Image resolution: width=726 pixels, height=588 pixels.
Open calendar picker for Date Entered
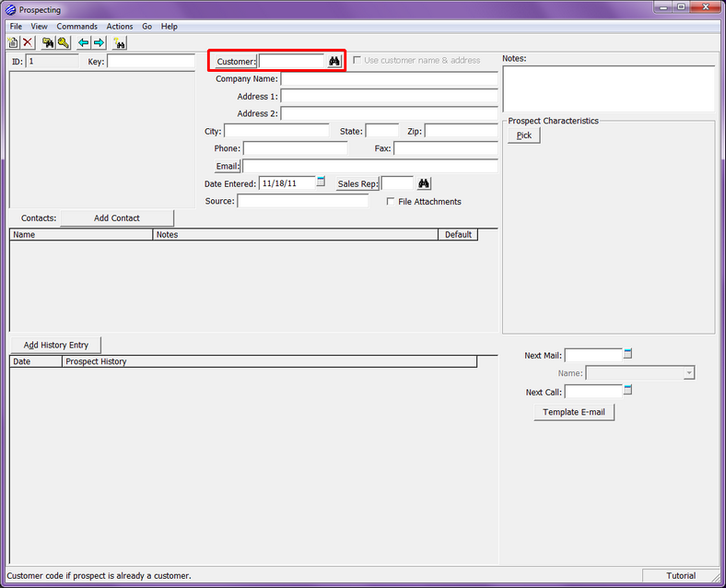point(322,182)
